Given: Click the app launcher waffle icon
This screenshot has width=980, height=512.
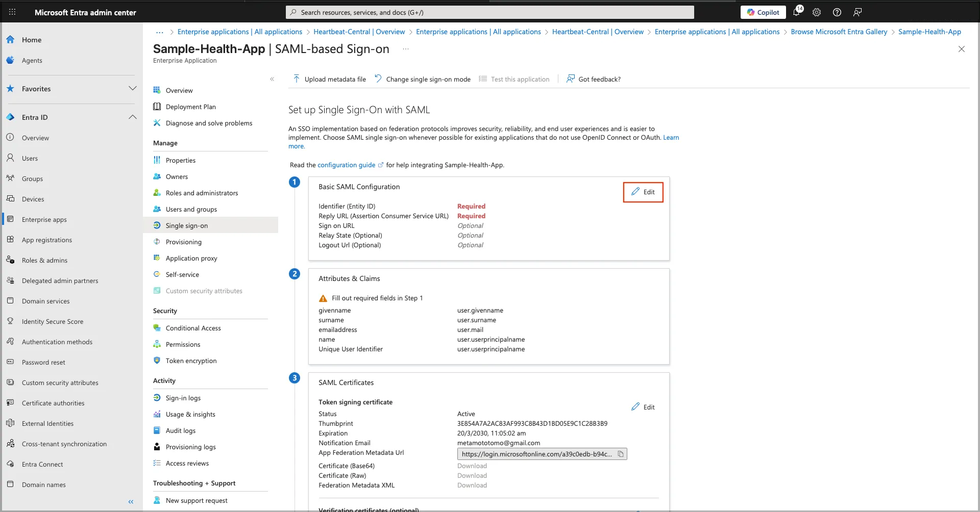Looking at the screenshot, I should [12, 12].
